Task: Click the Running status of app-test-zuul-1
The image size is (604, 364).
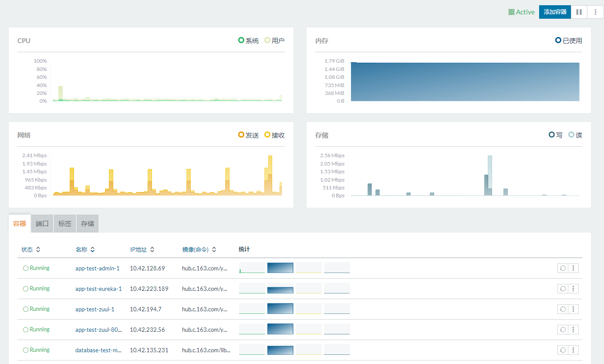Action: [x=36, y=309]
